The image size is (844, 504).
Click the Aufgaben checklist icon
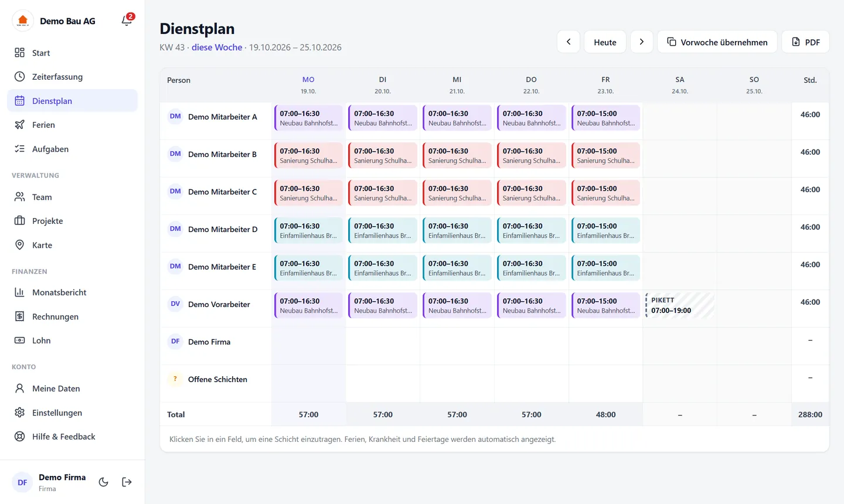(x=19, y=149)
